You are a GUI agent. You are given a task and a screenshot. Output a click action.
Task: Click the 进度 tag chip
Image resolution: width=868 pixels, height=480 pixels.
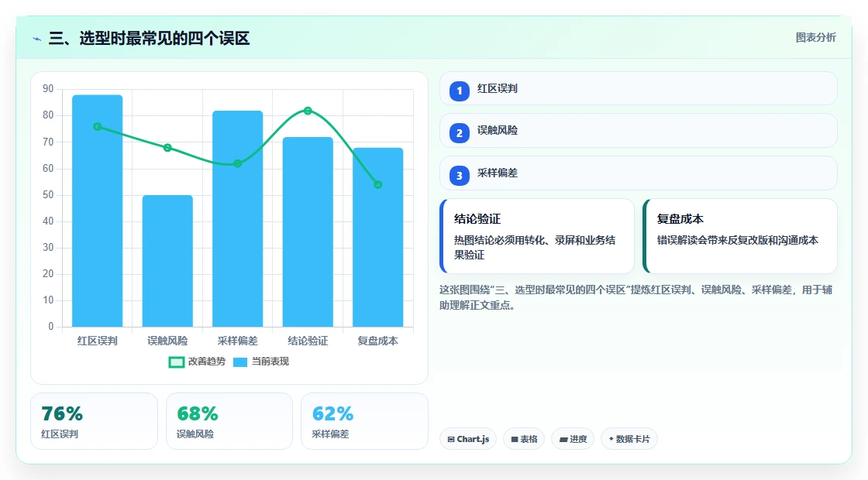pyautogui.click(x=573, y=439)
